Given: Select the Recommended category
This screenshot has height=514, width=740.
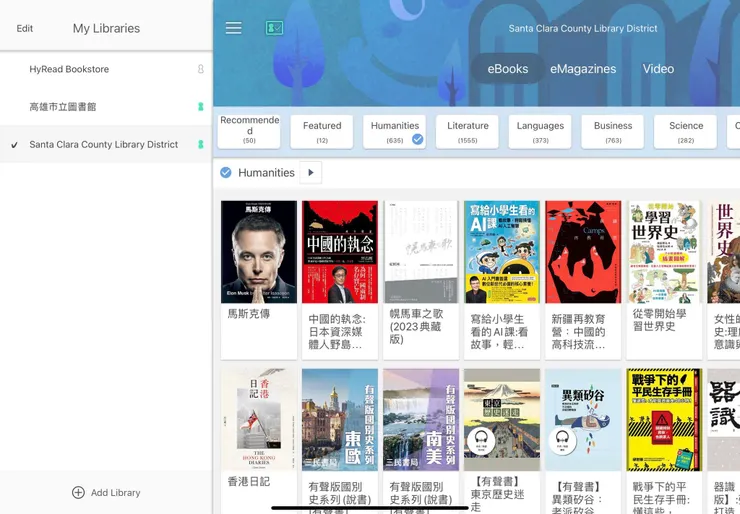Looking at the screenshot, I should click(249, 132).
